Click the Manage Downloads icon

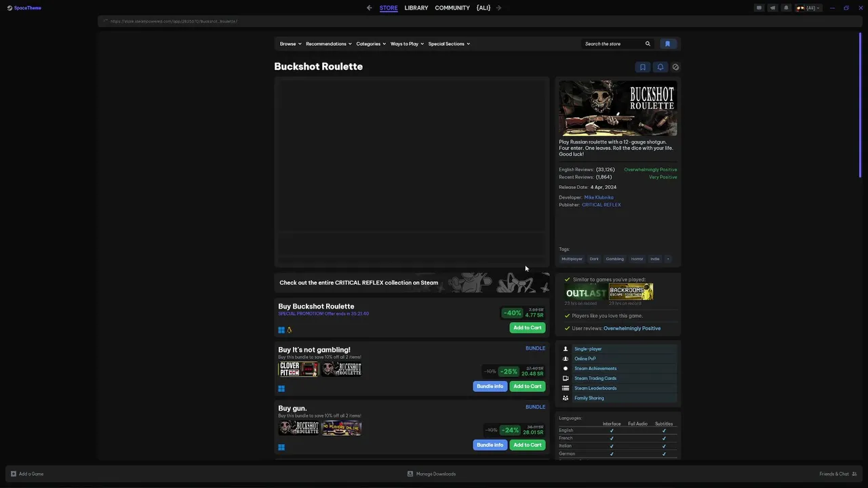(410, 474)
